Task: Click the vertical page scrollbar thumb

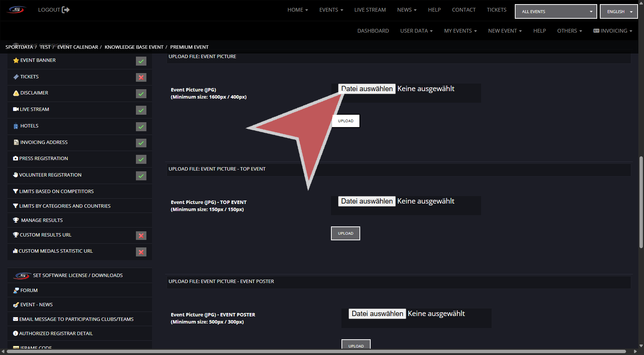Action: (x=641, y=202)
